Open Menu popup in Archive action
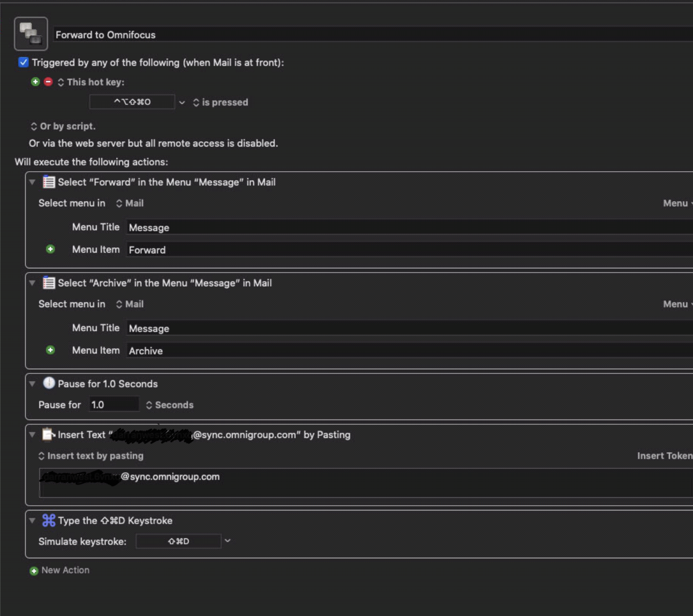The height and width of the screenshot is (616, 693). tap(678, 304)
